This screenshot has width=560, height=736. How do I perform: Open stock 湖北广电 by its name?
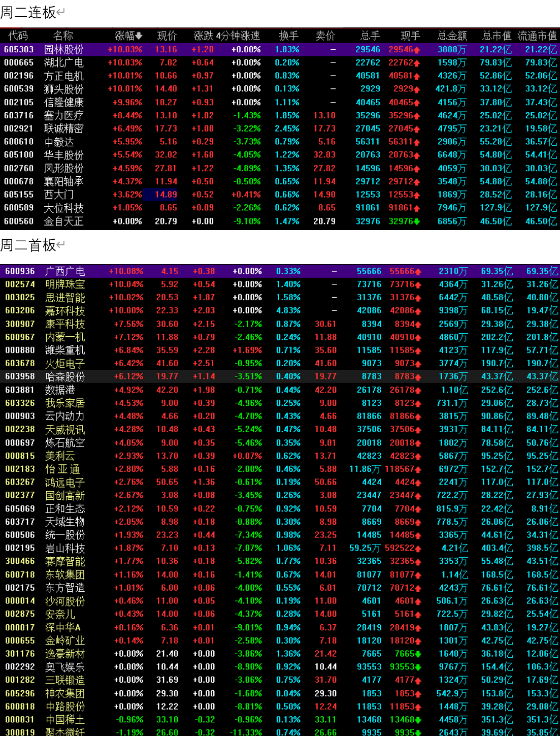point(63,62)
